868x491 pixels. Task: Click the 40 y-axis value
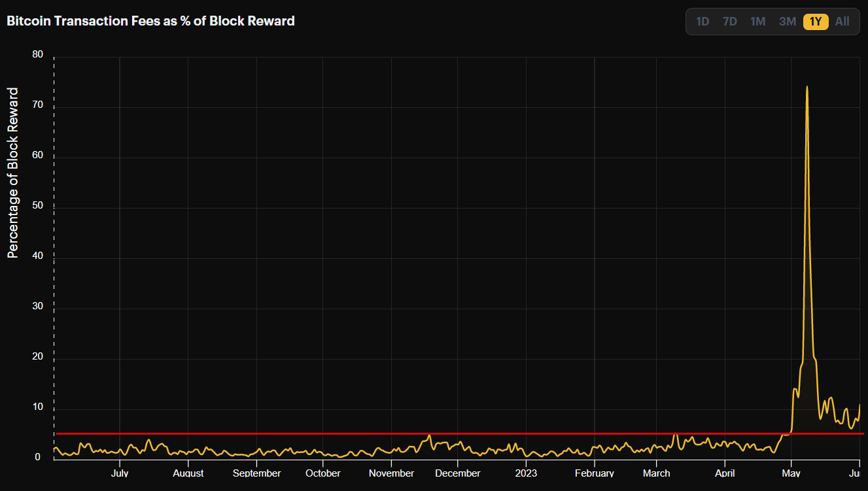point(37,257)
